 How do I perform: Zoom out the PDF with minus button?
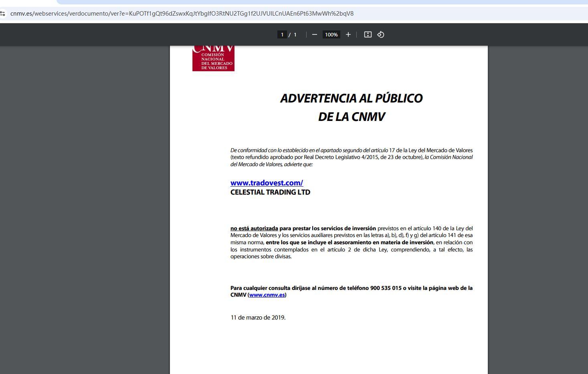[315, 34]
